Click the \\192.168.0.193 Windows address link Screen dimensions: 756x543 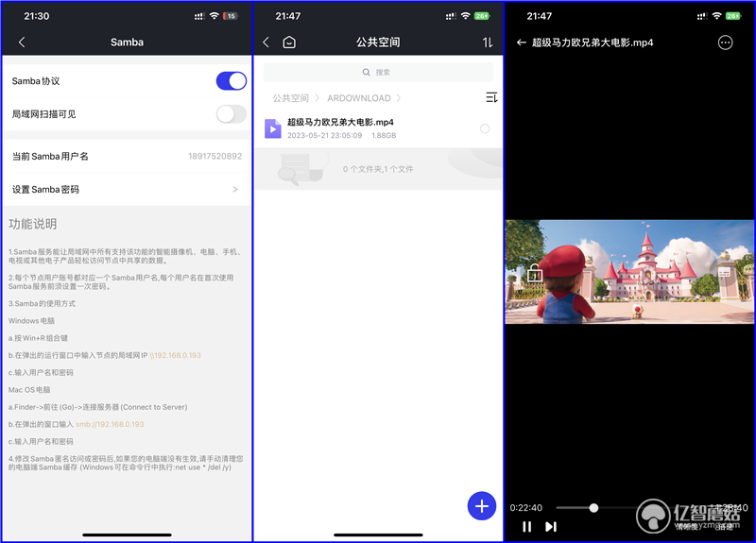(175, 355)
